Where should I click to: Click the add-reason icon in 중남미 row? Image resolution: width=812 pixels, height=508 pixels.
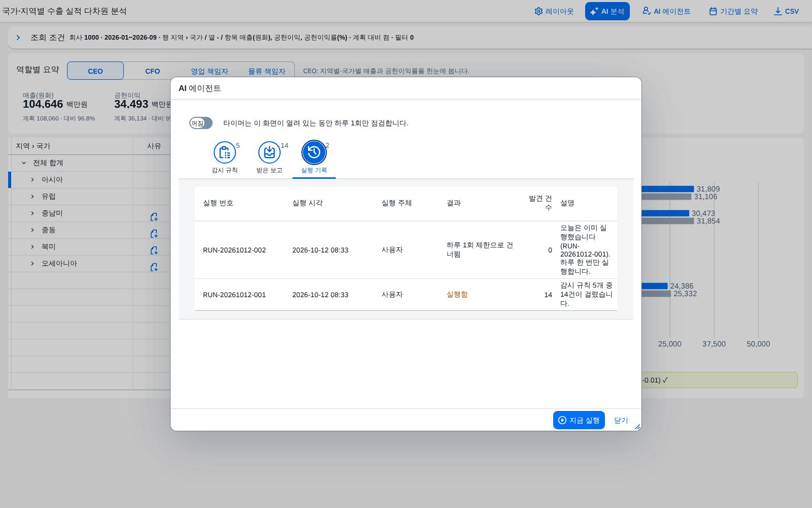click(154, 217)
